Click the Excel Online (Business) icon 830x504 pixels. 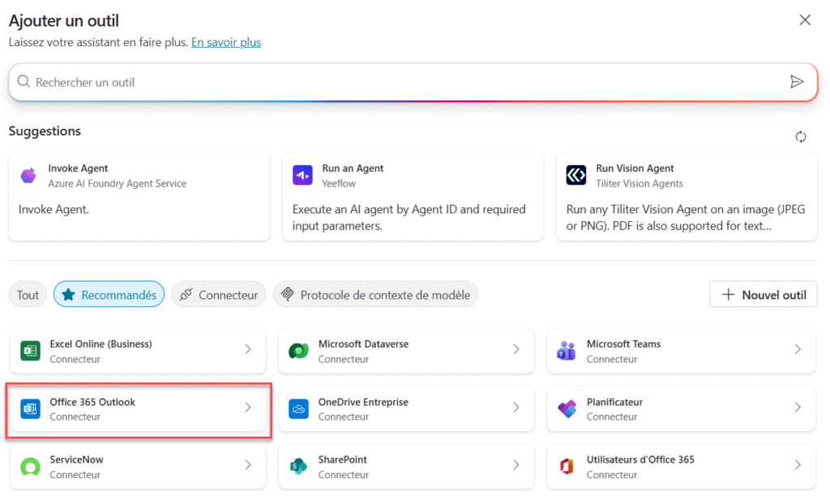coord(31,351)
